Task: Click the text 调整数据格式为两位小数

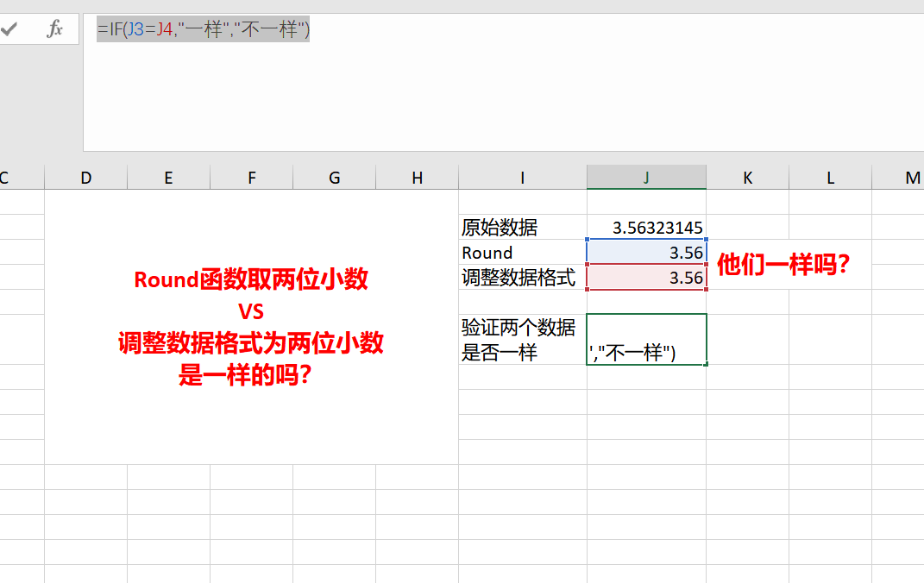Action: (x=251, y=342)
